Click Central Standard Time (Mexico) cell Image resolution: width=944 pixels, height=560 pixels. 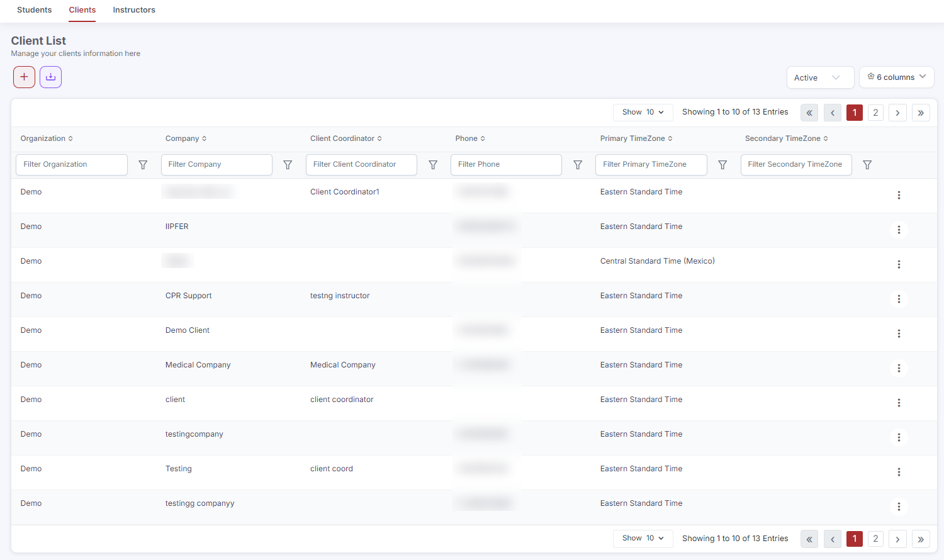(658, 261)
